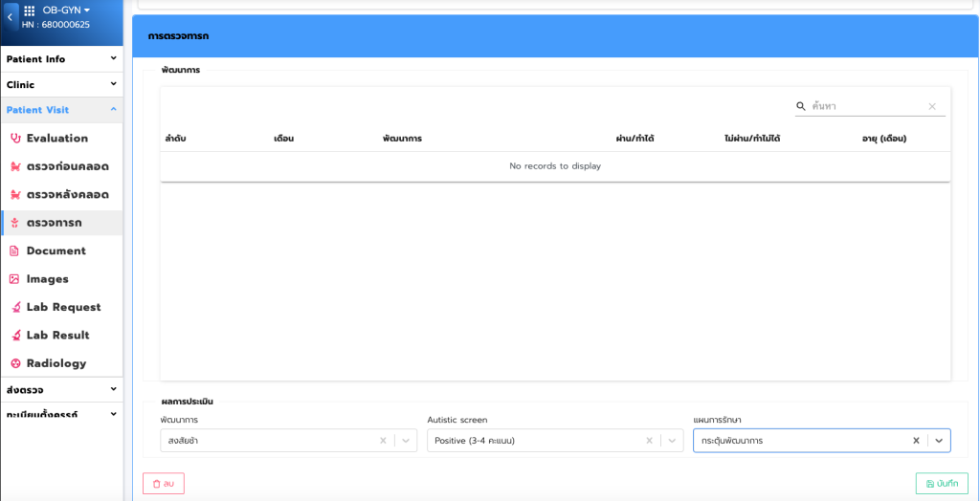Open the แผนการรักษา dropdown arrow
Viewport: 980px width, 501px height.
coord(939,441)
